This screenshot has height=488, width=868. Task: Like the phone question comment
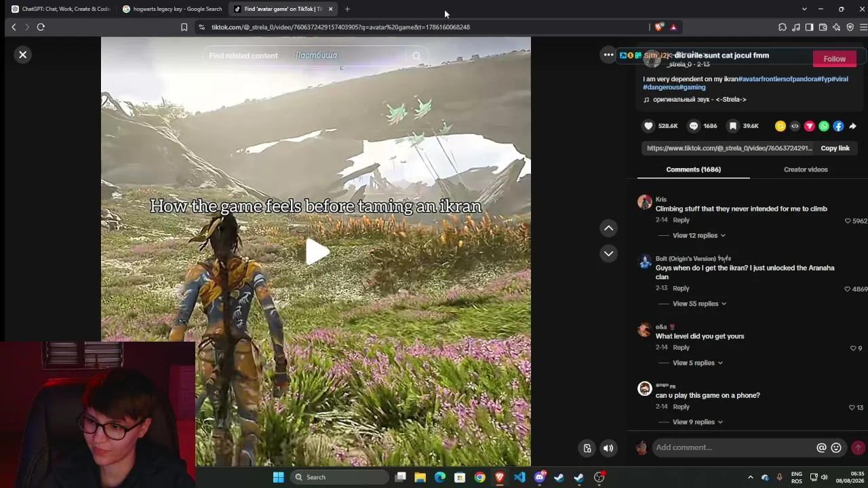852,408
